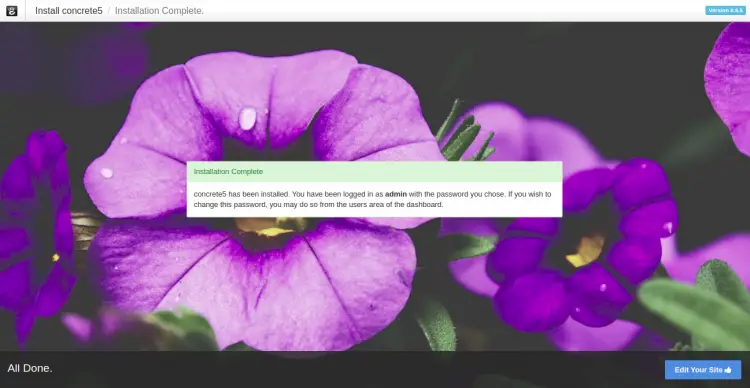Click the bold admin username
The height and width of the screenshot is (388, 750).
tap(396, 194)
